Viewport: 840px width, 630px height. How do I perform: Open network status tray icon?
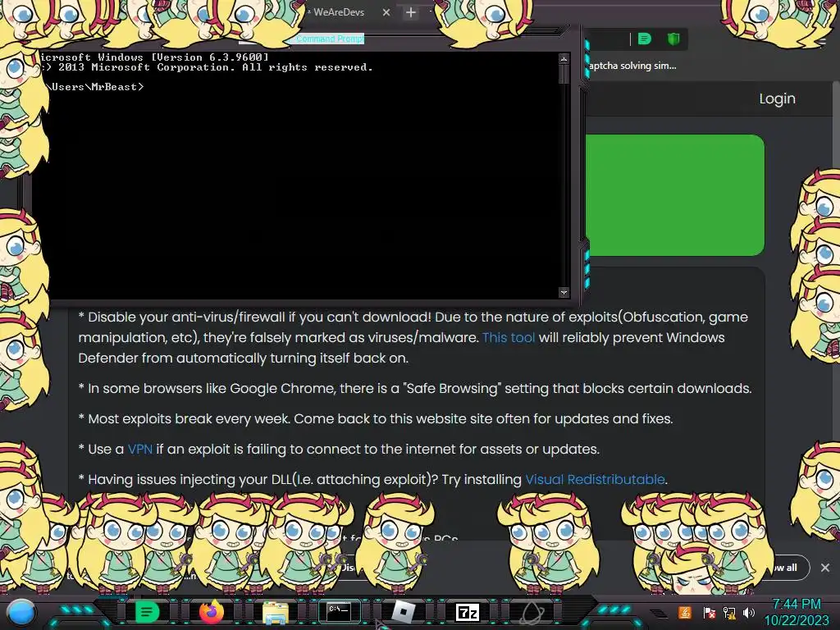click(x=729, y=612)
